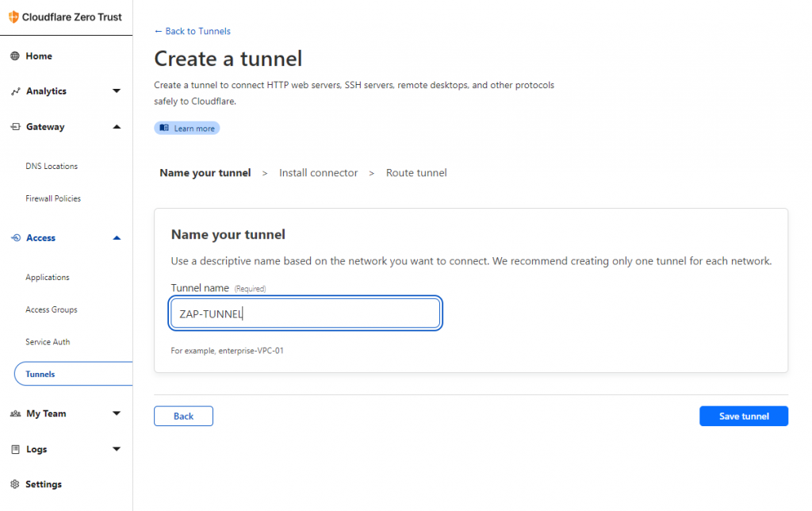The height and width of the screenshot is (511, 812).
Task: Select the Name your tunnel step
Action: [205, 173]
